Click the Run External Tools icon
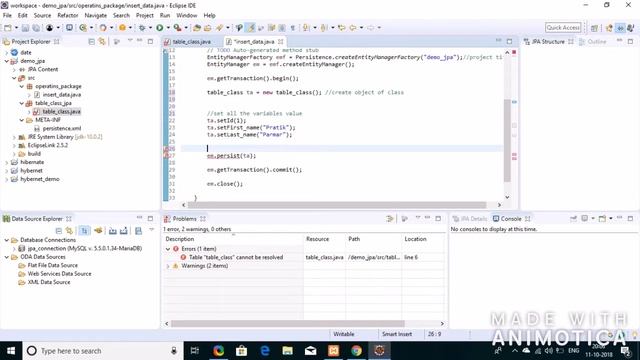 177,28
